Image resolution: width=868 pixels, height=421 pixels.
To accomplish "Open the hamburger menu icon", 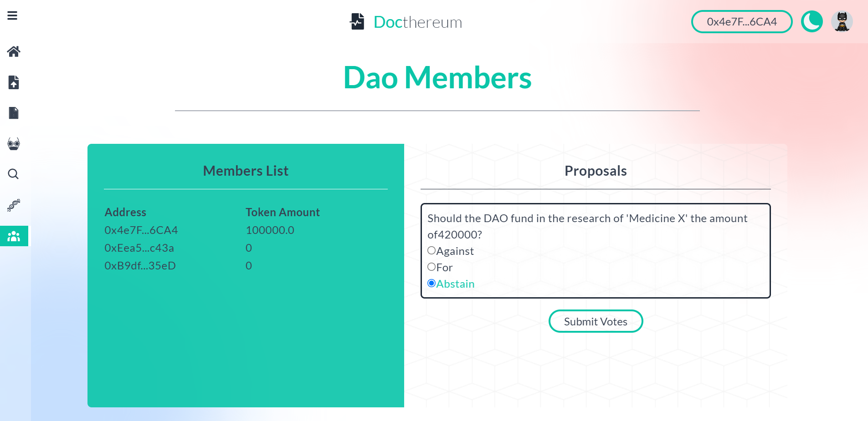I will coord(12,15).
